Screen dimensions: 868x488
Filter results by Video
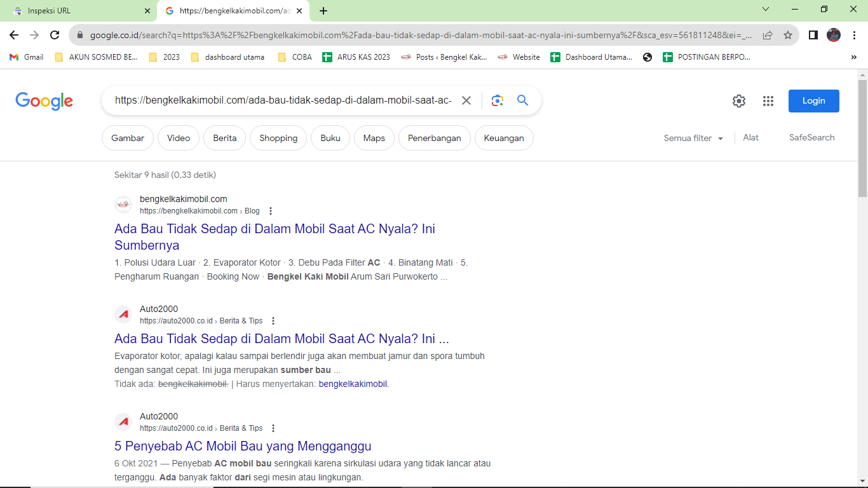[x=179, y=138]
